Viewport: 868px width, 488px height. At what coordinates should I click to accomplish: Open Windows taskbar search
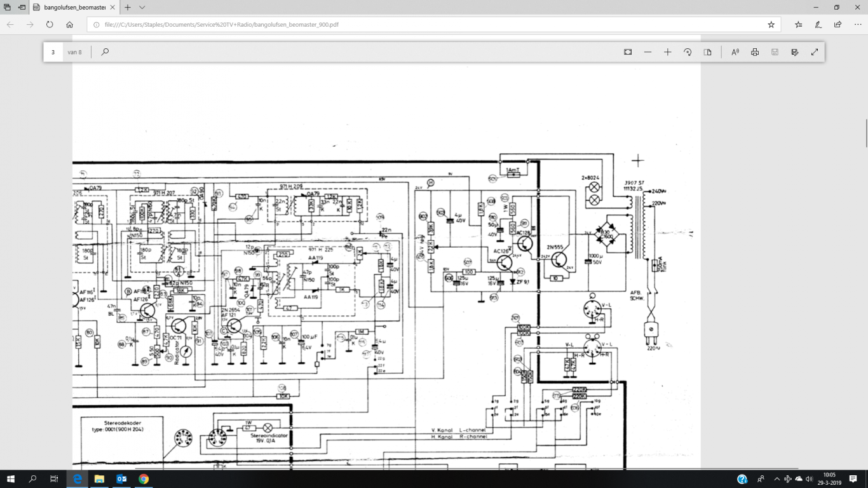point(32,479)
